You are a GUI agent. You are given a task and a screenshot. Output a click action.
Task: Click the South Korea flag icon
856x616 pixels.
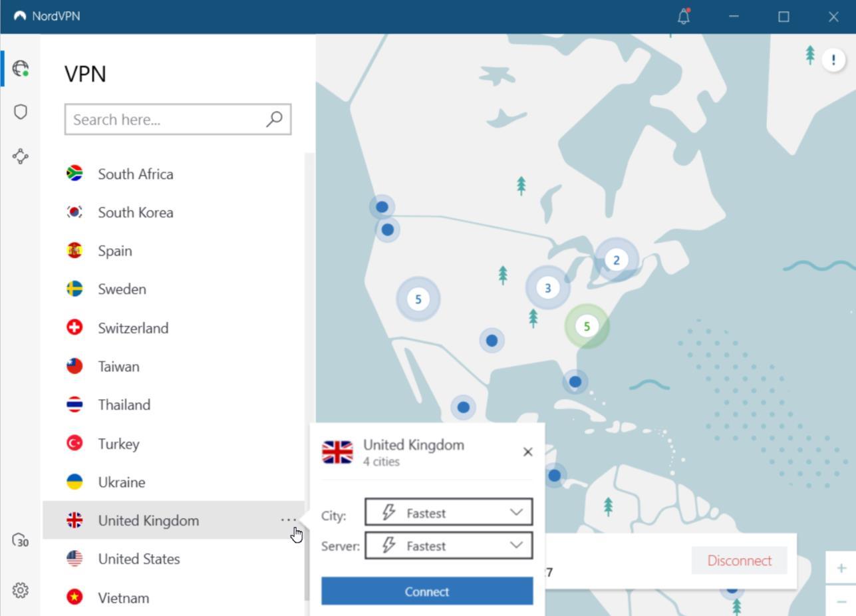74,212
